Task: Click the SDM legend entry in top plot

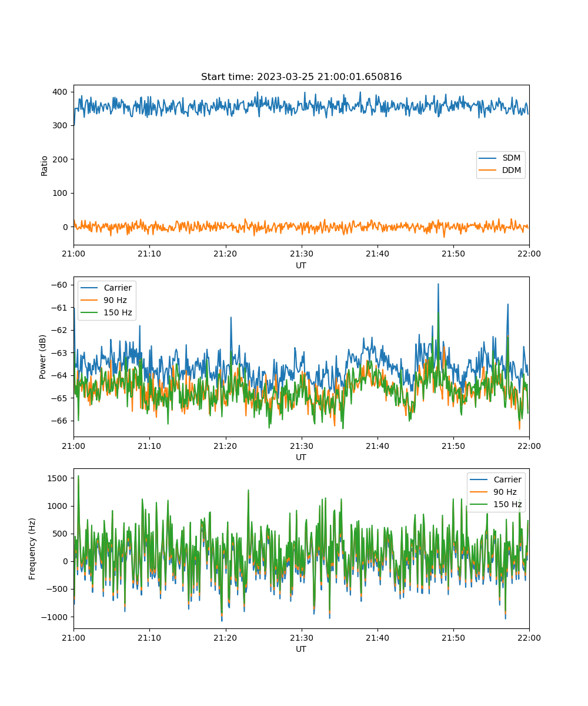Action: (500, 158)
